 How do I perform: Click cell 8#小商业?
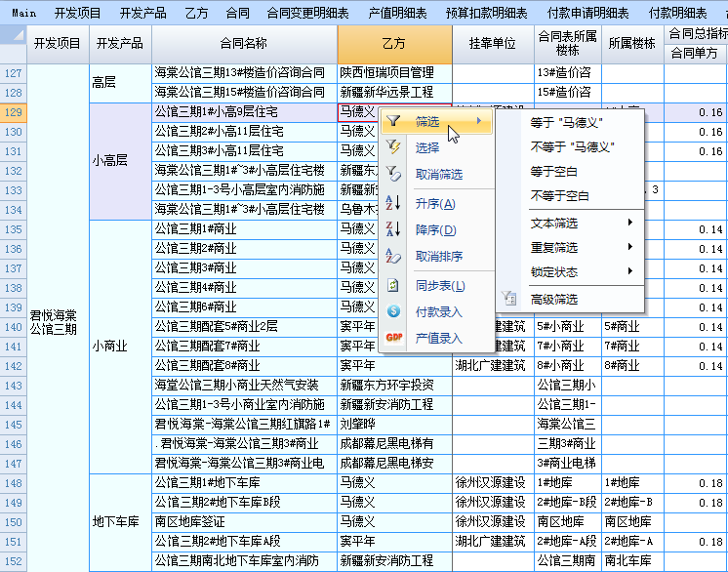[568, 366]
